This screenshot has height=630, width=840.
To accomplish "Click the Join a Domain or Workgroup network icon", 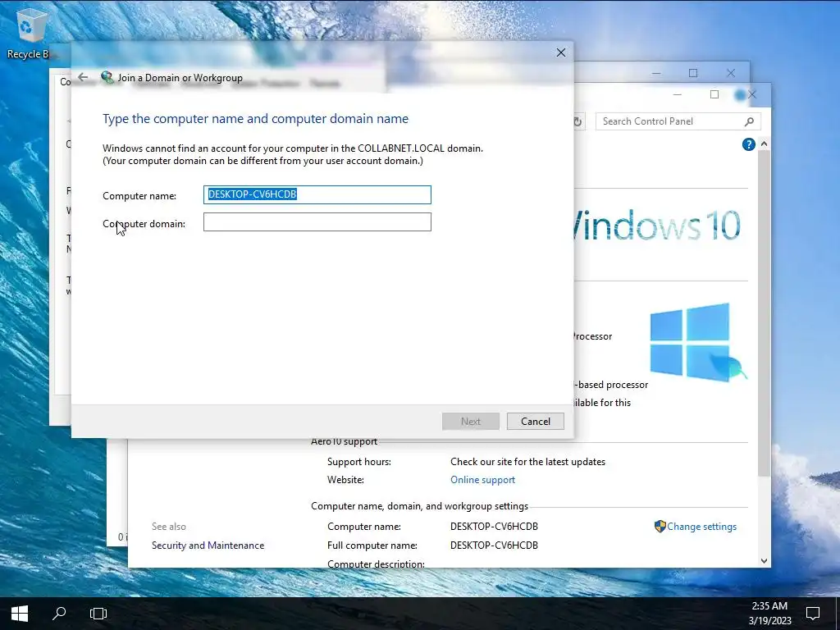I will (x=107, y=78).
